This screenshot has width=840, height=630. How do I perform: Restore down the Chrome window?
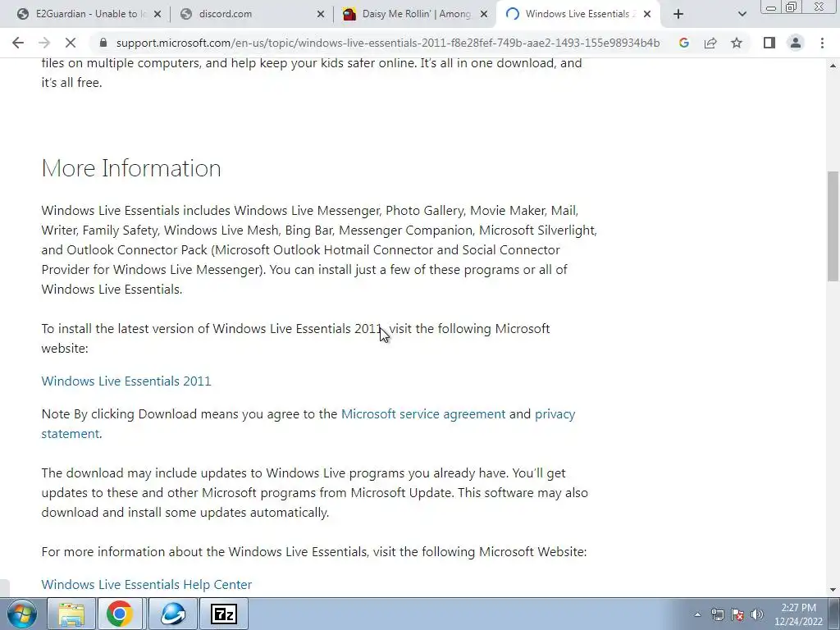click(792, 7)
